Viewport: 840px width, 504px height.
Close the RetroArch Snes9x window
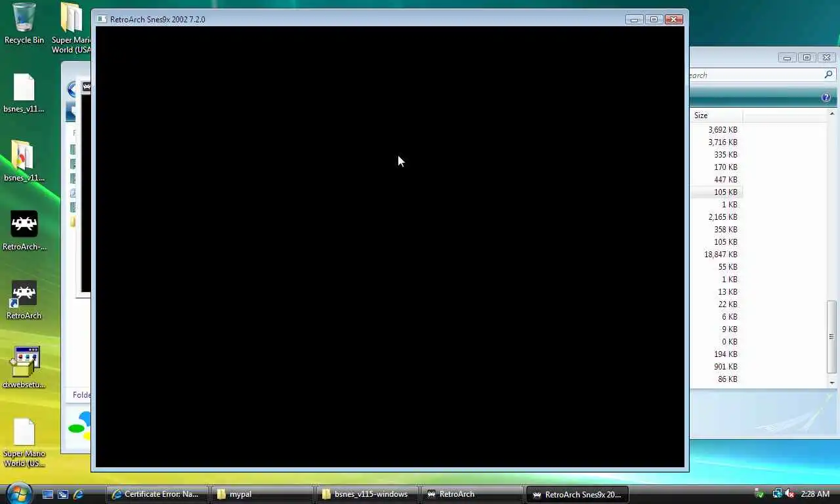[x=674, y=20]
